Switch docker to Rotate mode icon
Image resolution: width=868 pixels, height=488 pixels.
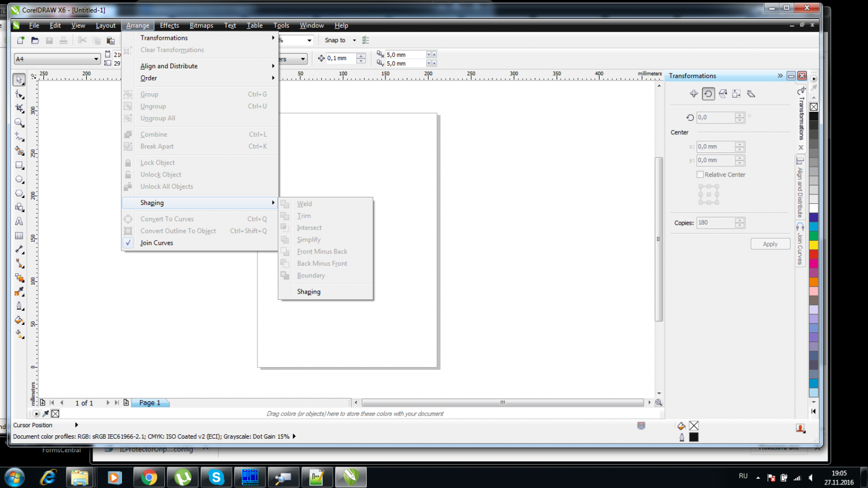[708, 94]
